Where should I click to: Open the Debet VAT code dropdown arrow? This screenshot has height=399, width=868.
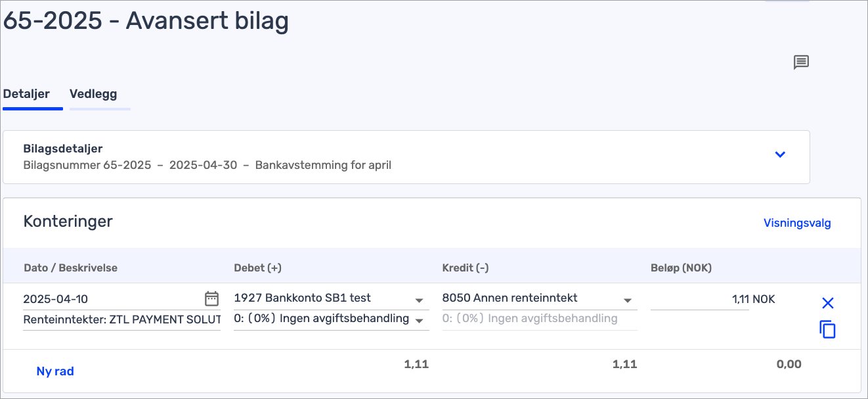tap(420, 321)
